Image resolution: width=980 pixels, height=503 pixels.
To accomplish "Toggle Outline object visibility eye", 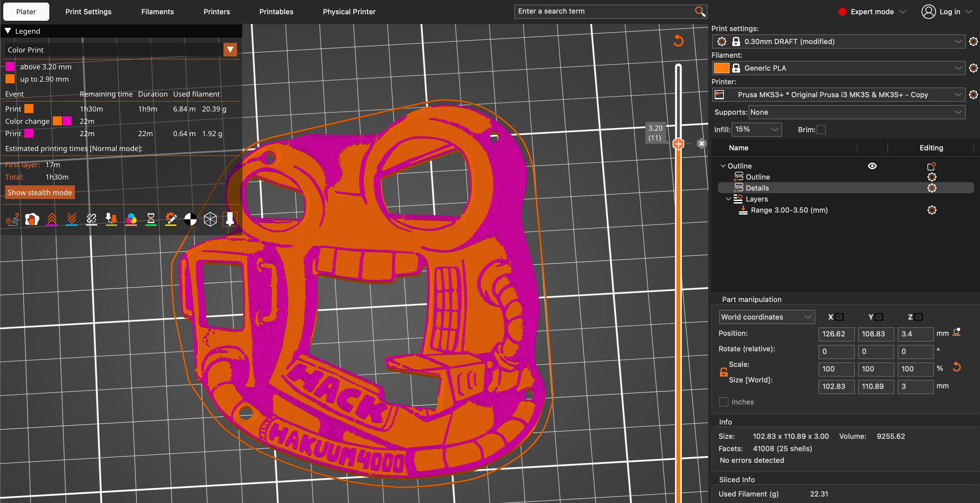I will click(x=872, y=166).
